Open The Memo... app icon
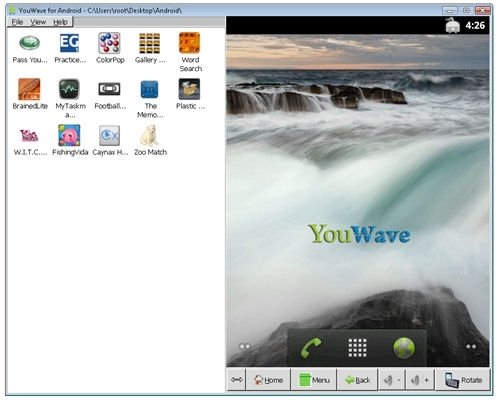This screenshot has width=498, height=400. tap(149, 89)
